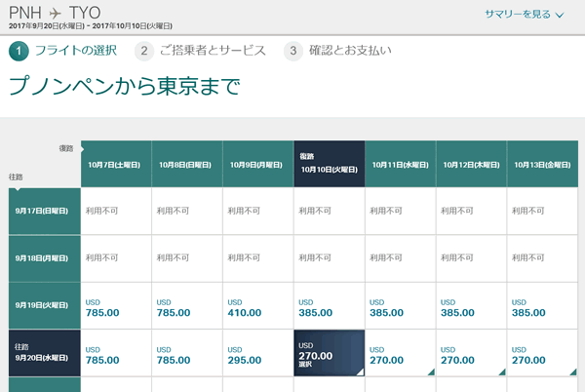This screenshot has width=585, height=392.
Task: Choose return date 10月7日(土曜日) column header
Action: (115, 164)
